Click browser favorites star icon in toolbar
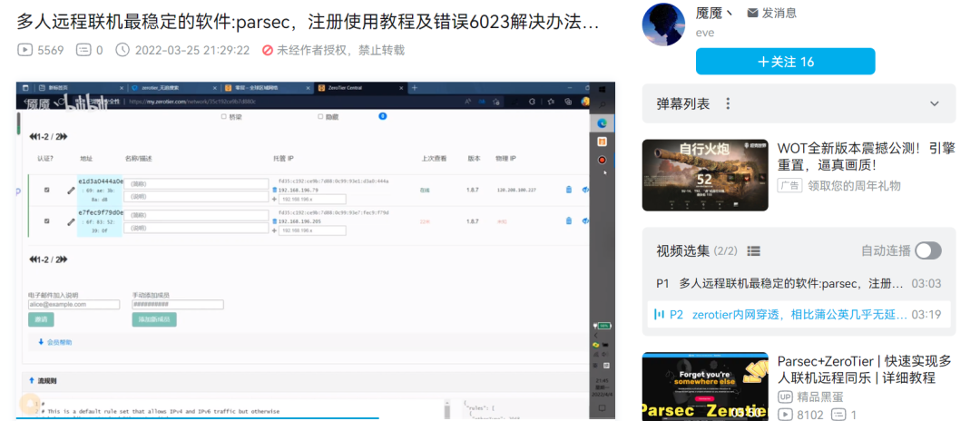980x421 pixels. pos(551,102)
